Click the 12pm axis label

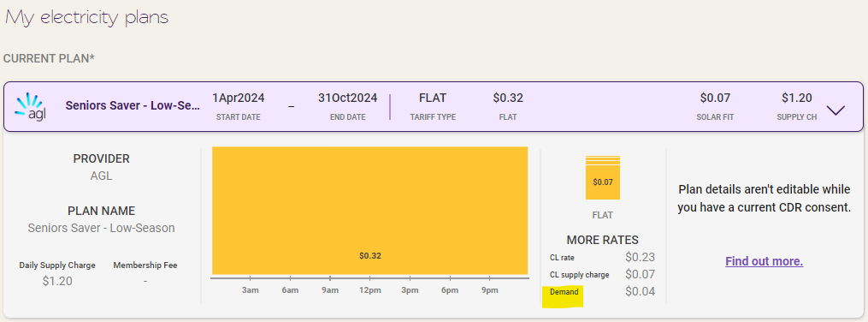point(369,290)
